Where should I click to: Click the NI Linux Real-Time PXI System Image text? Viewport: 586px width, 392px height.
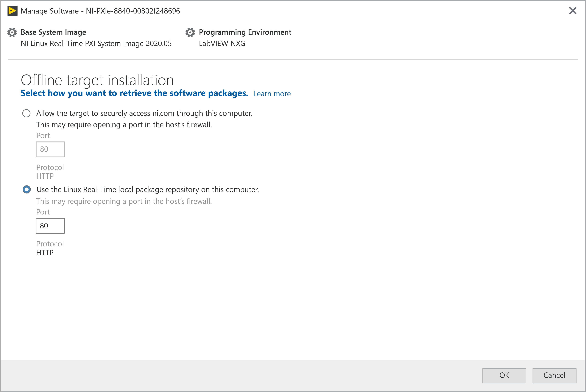click(96, 43)
